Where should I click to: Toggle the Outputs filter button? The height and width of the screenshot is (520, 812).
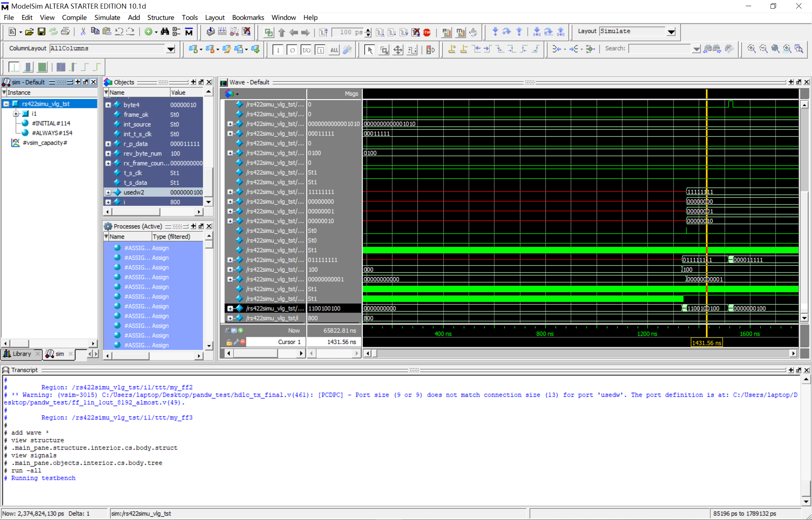point(292,50)
